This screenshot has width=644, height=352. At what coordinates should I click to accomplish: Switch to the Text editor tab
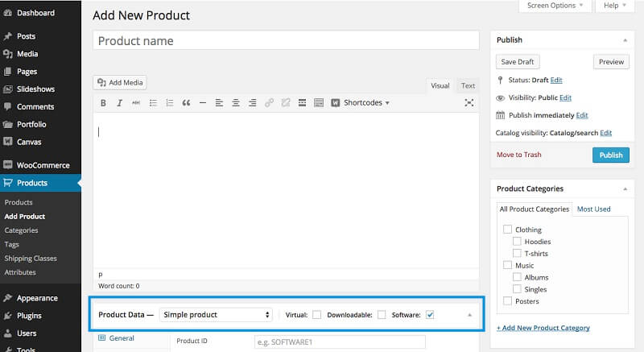click(468, 85)
